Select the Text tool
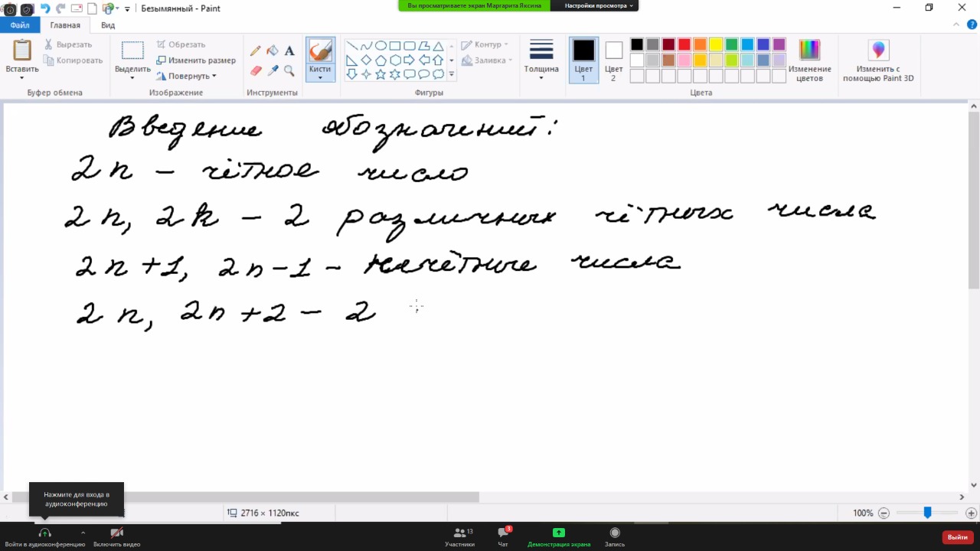This screenshot has width=980, height=551. click(289, 51)
